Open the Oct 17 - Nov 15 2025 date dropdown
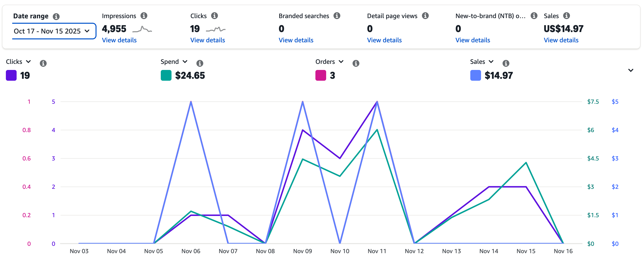Screen dimensions: 644x271 pos(54,31)
